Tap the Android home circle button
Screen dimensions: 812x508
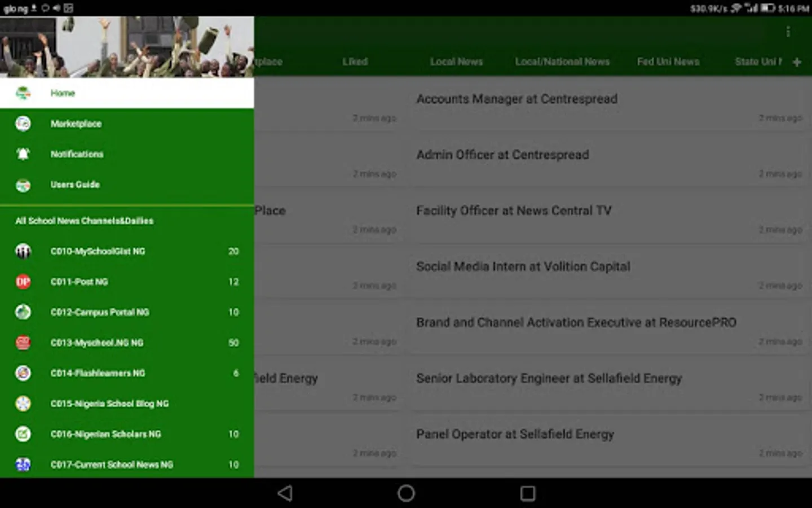[405, 493]
